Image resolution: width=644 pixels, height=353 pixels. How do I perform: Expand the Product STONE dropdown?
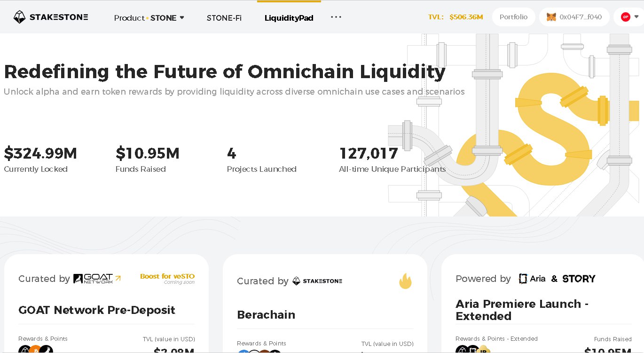point(149,18)
